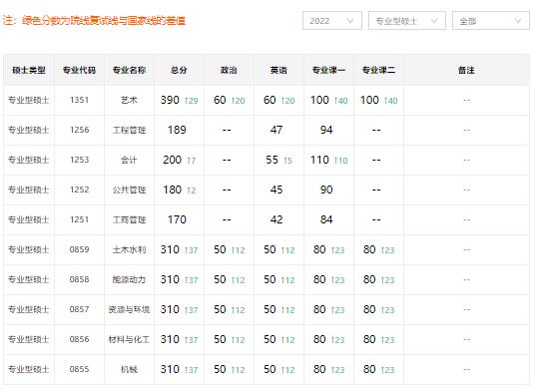Click 专业型硕士 type cell in 机械 row
The height and width of the screenshot is (392, 536).
coord(29,369)
